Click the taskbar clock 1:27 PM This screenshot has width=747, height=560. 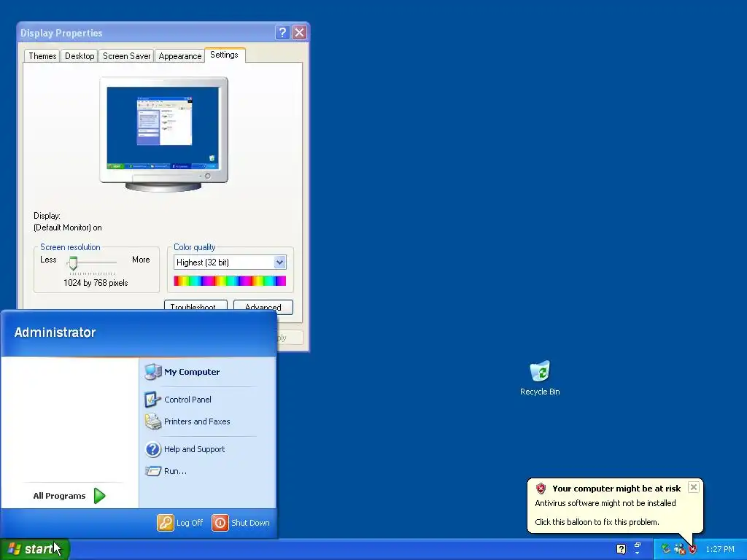720,550
